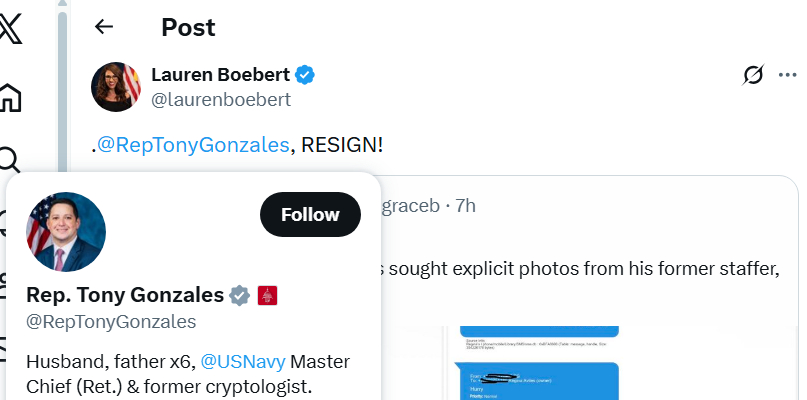Follow Rep. Tony Gonzales
The image size is (807, 400).
click(310, 215)
